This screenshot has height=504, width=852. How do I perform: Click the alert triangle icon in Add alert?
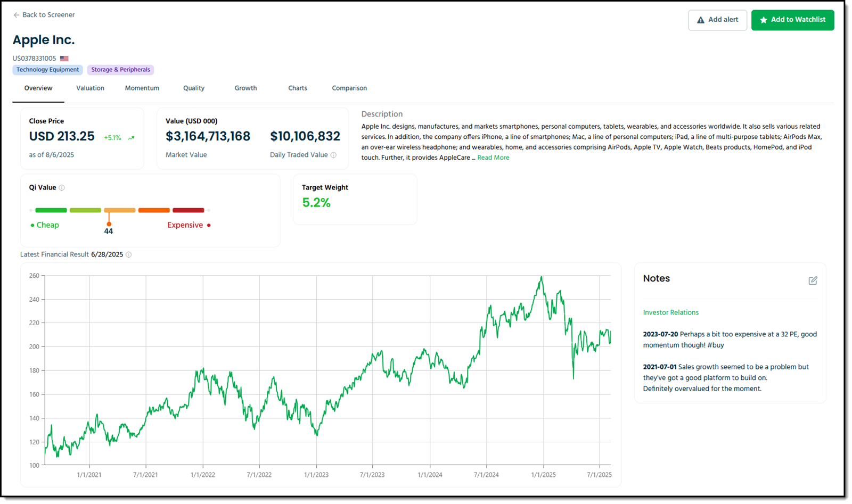701,20
